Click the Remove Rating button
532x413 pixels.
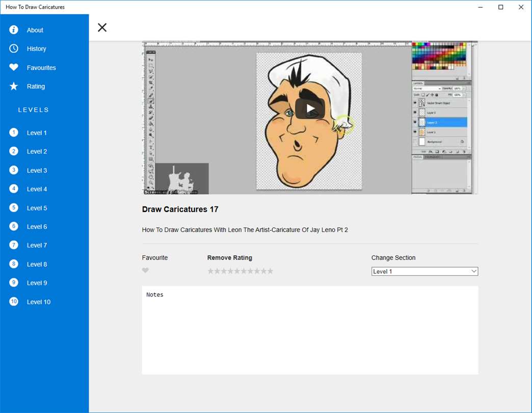click(x=229, y=257)
